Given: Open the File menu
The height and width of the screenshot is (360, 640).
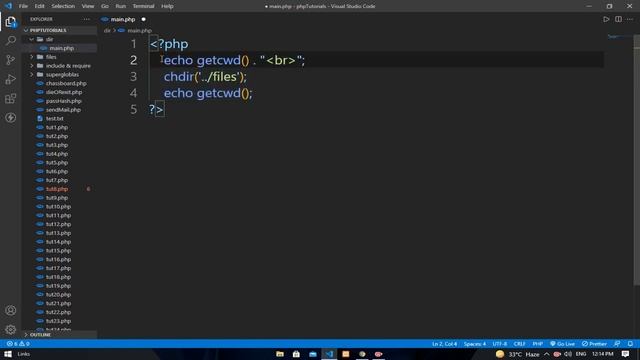Looking at the screenshot, I should [23, 6].
